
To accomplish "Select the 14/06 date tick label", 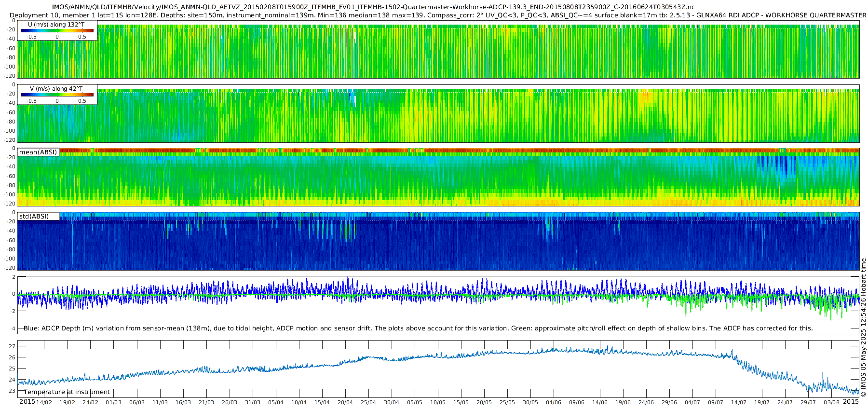I will tap(599, 402).
